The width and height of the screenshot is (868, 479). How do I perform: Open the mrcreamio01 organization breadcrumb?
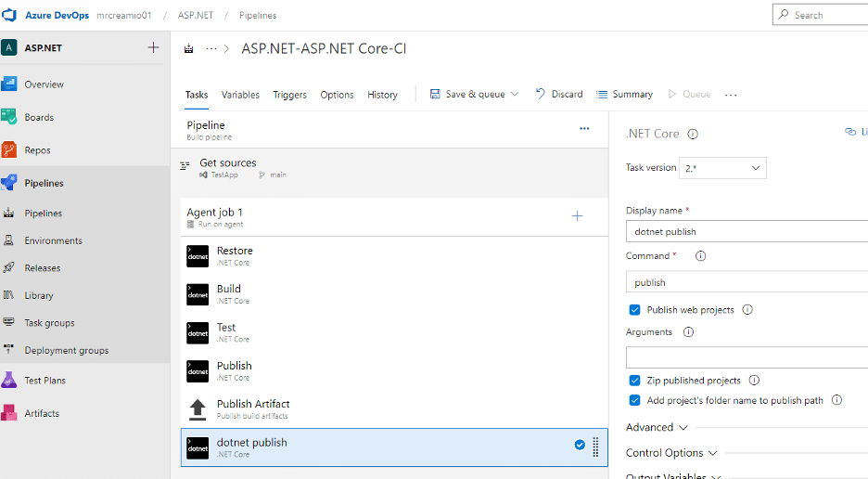[x=124, y=15]
